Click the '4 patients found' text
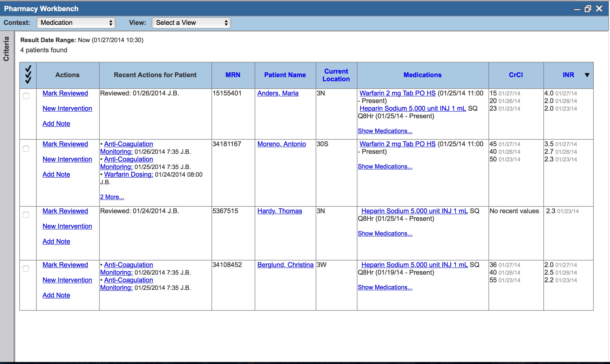The width and height of the screenshot is (610, 364). pyautogui.click(x=44, y=50)
